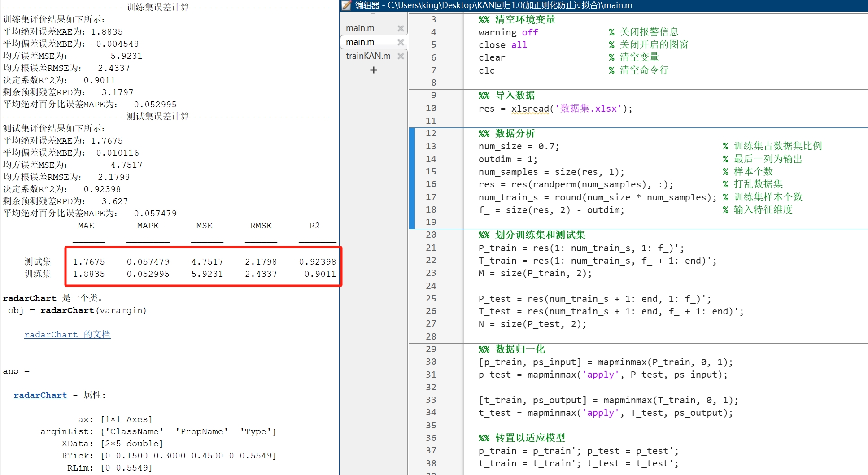The height and width of the screenshot is (475, 868).
Task: Click the editor pencil icon in title bar
Action: [346, 5]
